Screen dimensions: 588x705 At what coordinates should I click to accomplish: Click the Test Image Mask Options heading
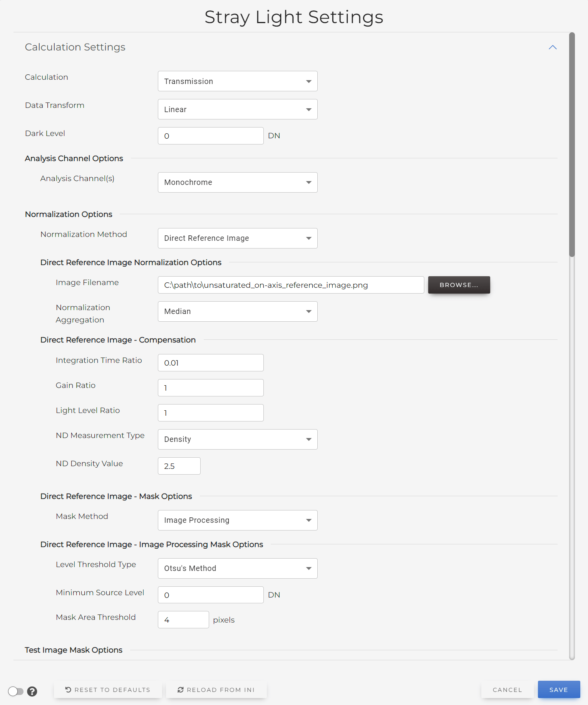tap(74, 650)
